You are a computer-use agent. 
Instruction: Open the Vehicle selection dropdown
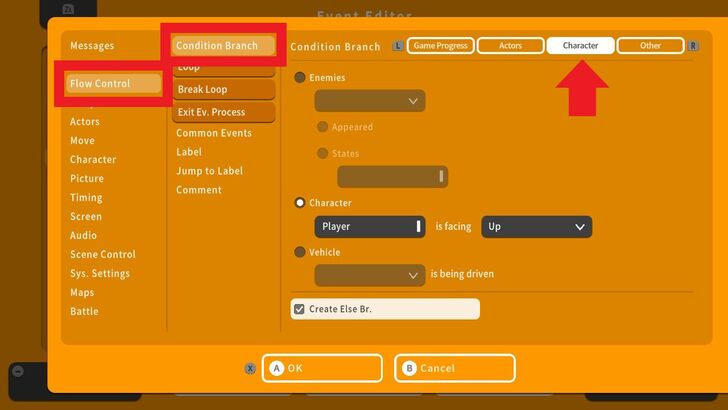point(369,275)
